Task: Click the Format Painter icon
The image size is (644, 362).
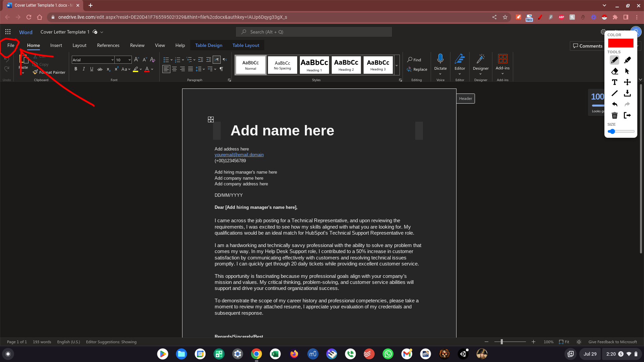Action: coord(36,72)
